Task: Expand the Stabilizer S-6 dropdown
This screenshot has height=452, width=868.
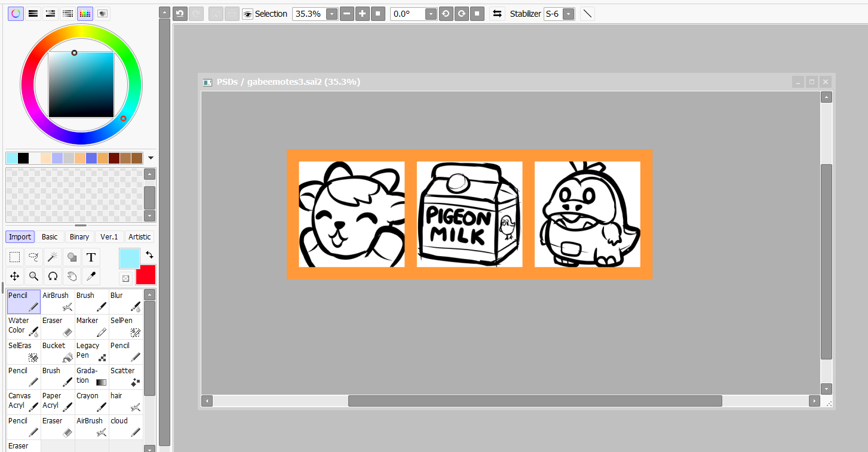Action: (569, 14)
